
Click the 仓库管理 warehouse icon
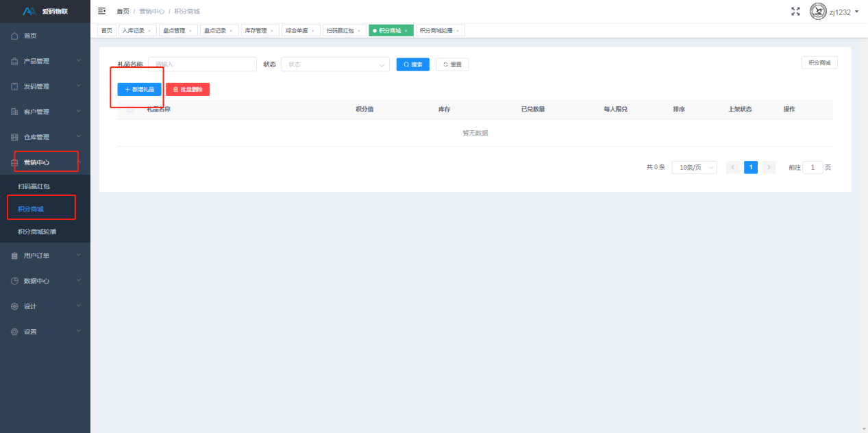click(14, 137)
